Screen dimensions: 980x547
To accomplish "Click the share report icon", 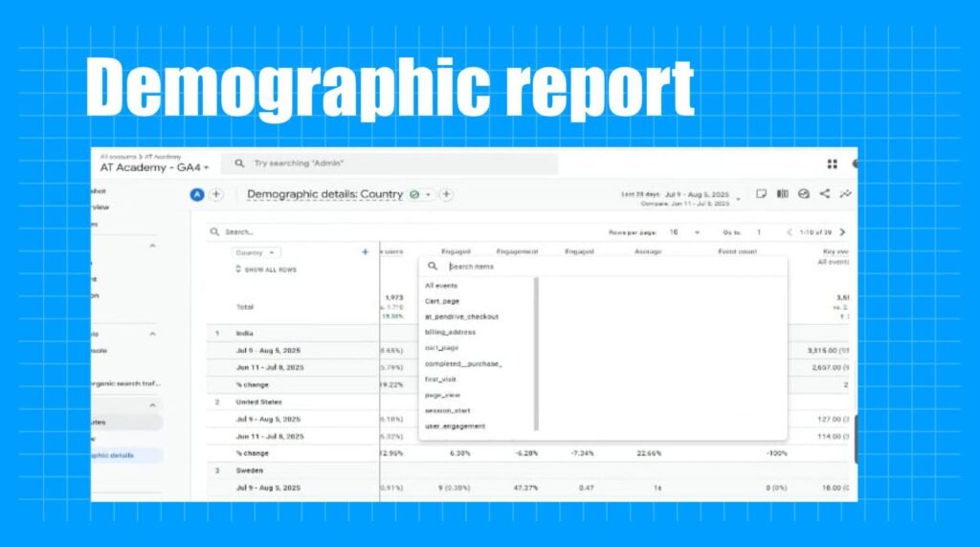I will click(x=824, y=193).
